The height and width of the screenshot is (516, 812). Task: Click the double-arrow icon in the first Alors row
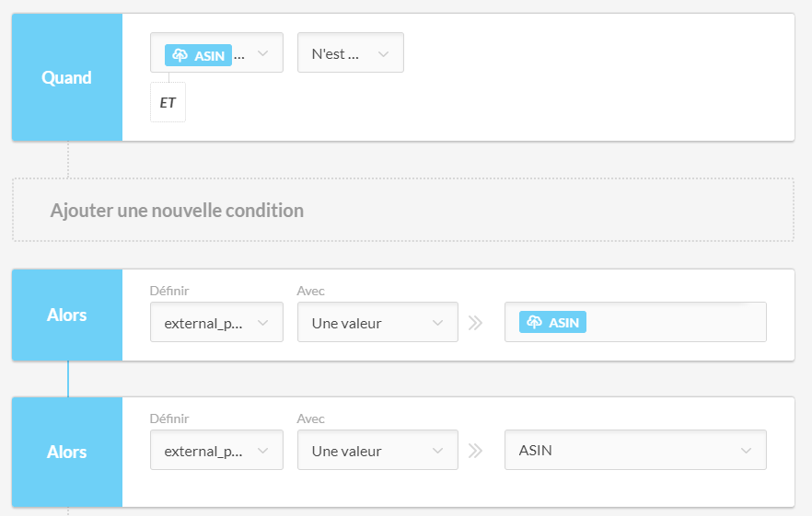click(475, 323)
